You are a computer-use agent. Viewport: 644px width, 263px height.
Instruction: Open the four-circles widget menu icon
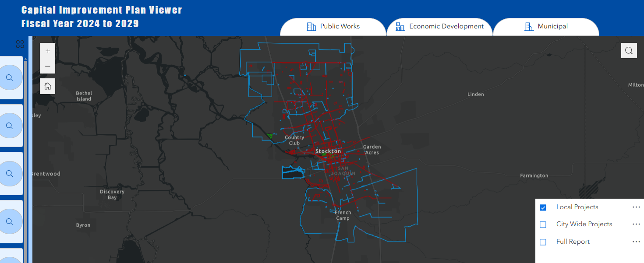coord(20,44)
